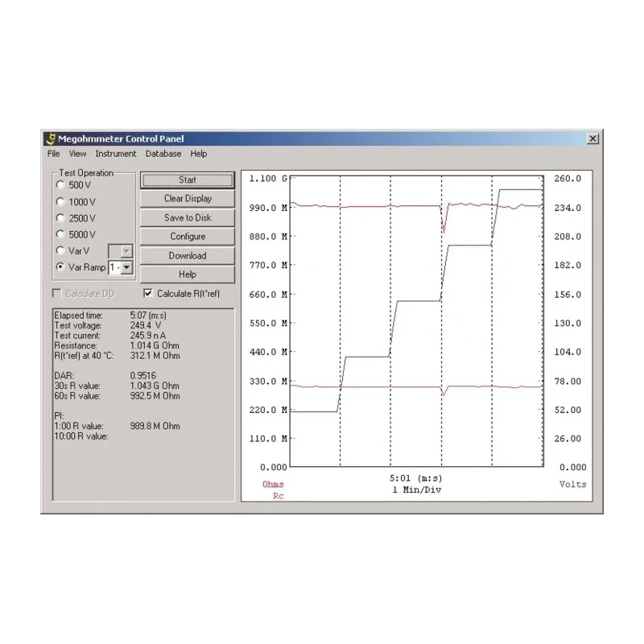Image resolution: width=644 pixels, height=644 pixels.
Task: Select the 2500 V test option
Action: point(60,218)
